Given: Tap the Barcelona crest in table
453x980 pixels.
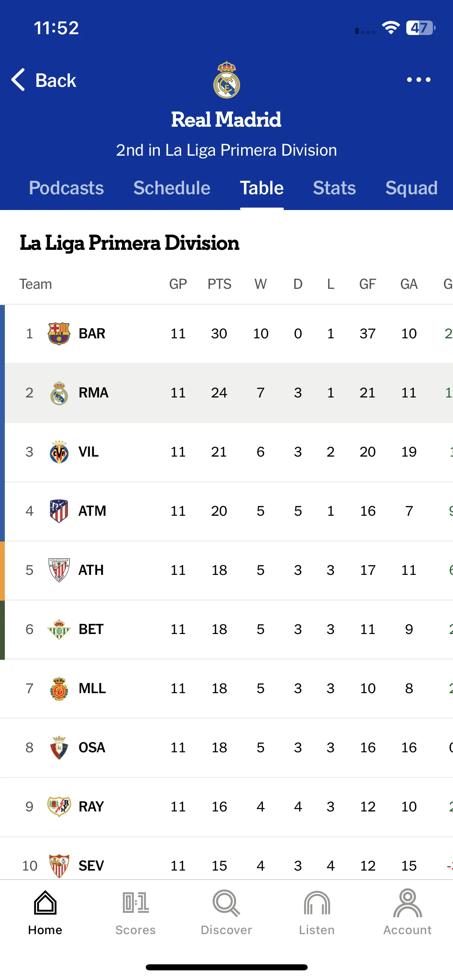Looking at the screenshot, I should (x=59, y=334).
